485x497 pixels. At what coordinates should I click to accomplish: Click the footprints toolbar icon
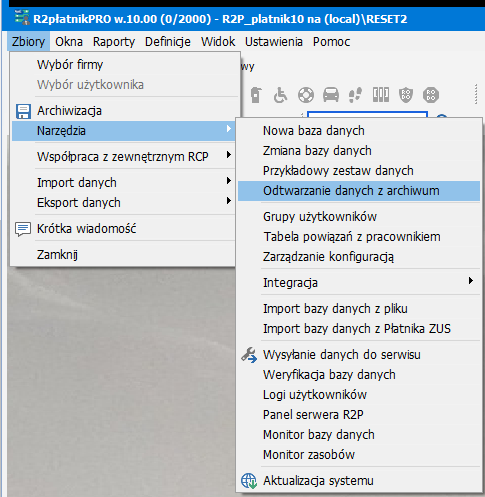pos(355,95)
